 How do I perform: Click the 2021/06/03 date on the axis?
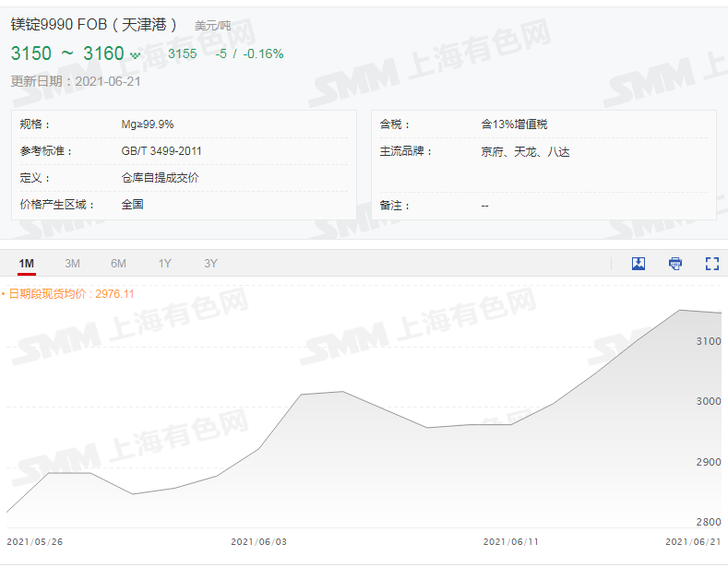(258, 542)
